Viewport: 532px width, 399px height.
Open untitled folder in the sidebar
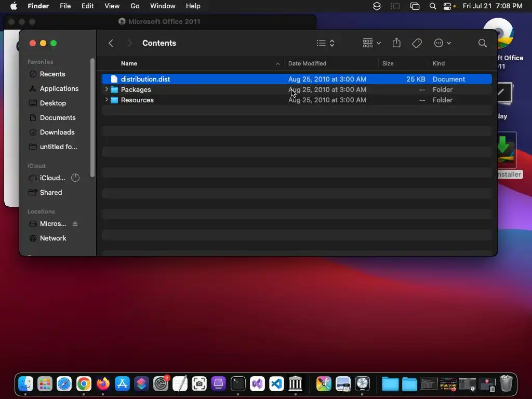(x=58, y=147)
